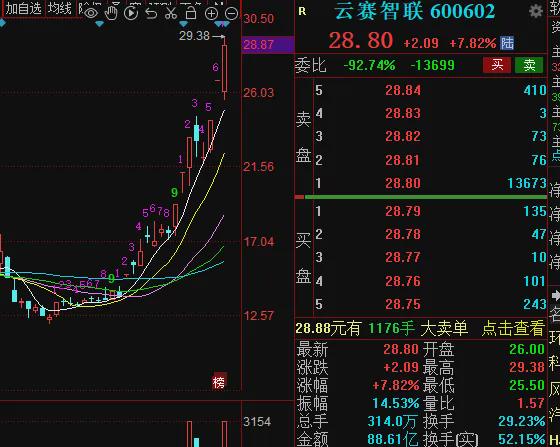This screenshot has width=560, height=447.
Task: Select the hand pan tool
Action: click(111, 13)
